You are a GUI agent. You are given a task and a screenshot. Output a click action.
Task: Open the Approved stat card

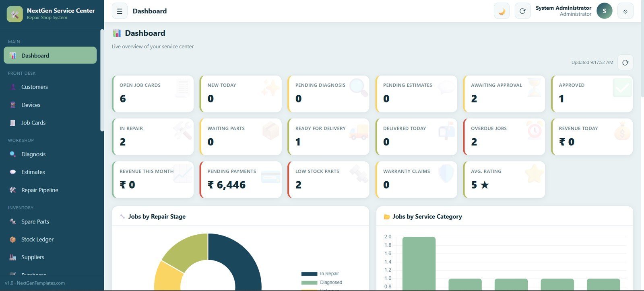tap(592, 94)
